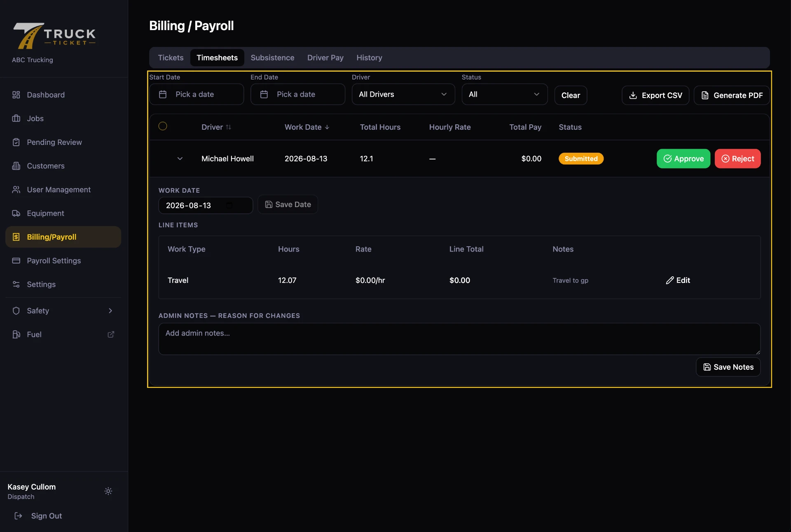Open the All Drivers dropdown
Viewport: 791px width, 532px height.
point(403,94)
